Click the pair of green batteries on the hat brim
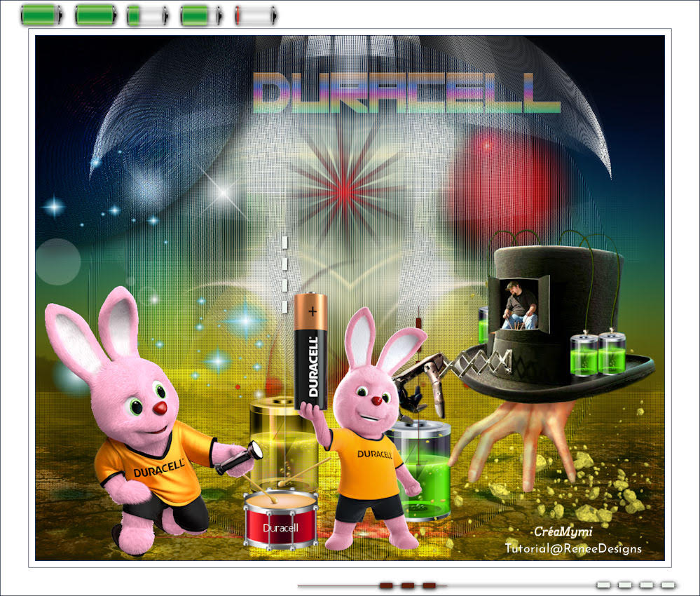The width and height of the screenshot is (700, 596). click(598, 352)
